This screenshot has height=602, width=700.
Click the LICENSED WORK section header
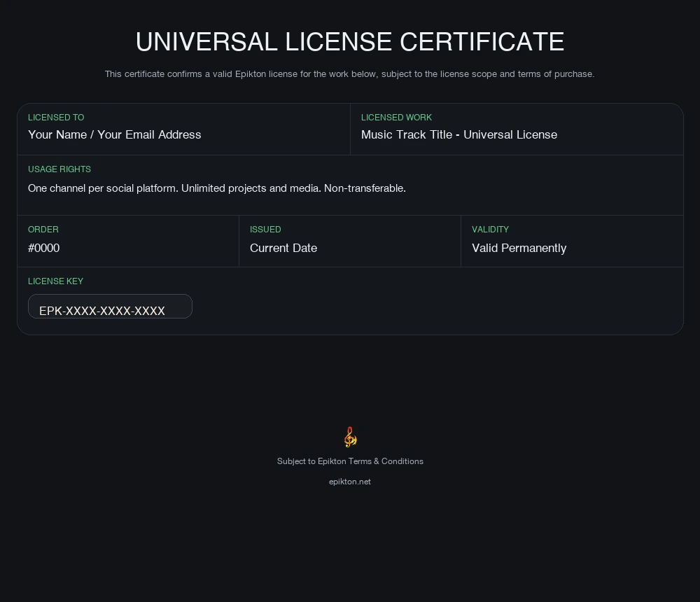coord(396,118)
